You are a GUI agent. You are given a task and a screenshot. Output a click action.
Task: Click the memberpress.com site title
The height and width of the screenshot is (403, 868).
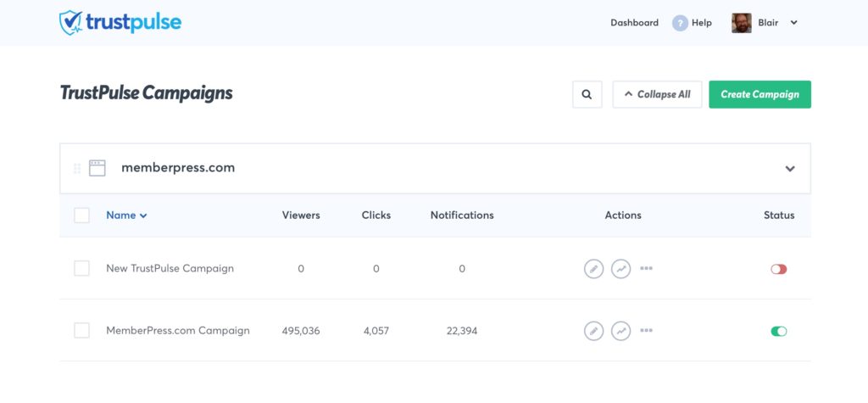[178, 167]
